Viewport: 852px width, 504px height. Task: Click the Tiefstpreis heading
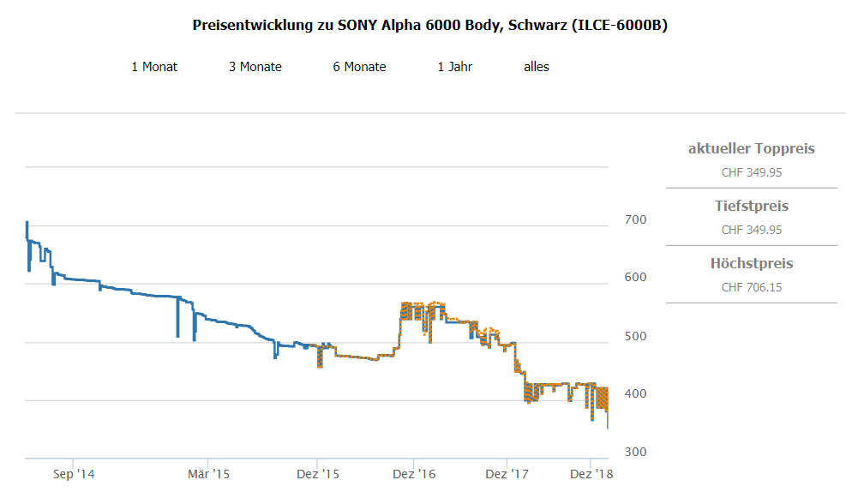coord(752,207)
